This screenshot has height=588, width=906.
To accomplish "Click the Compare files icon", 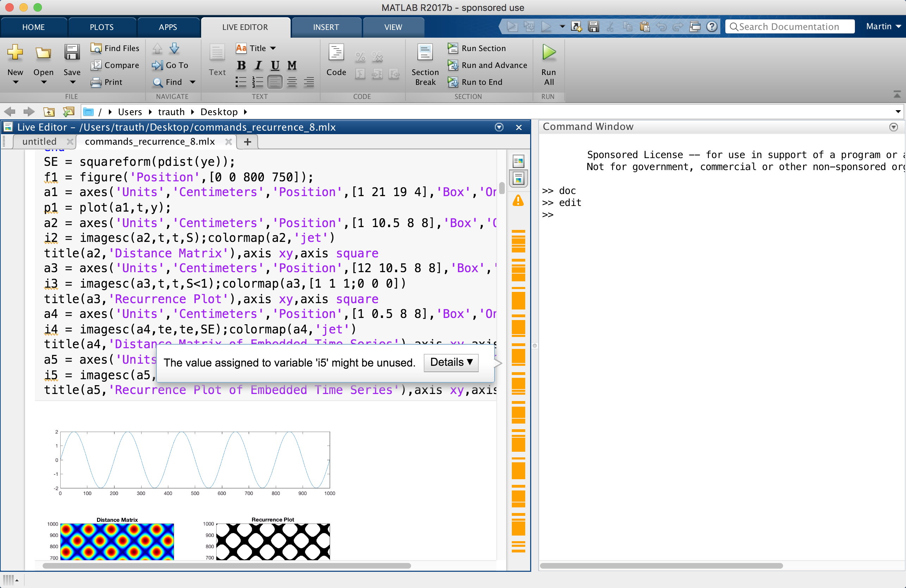I will [96, 65].
